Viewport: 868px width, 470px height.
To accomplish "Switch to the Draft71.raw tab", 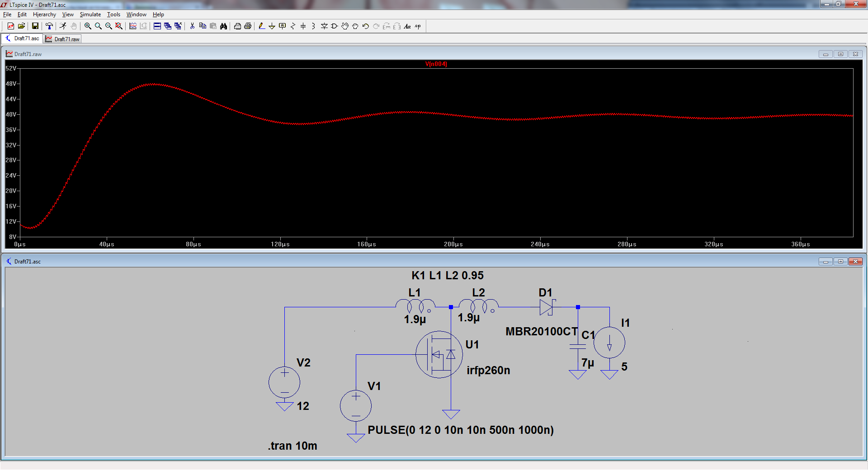I will click(62, 39).
